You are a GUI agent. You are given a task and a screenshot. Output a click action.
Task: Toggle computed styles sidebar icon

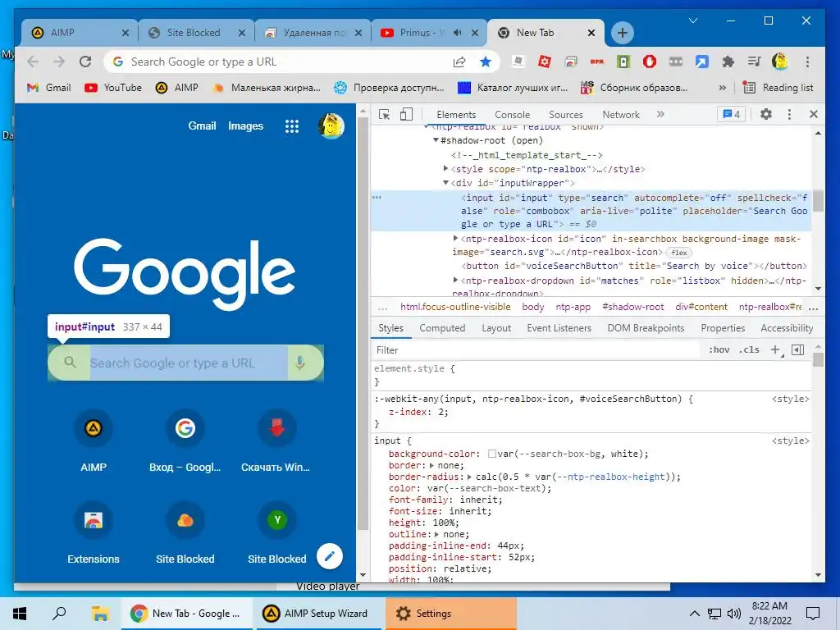pyautogui.click(x=797, y=349)
